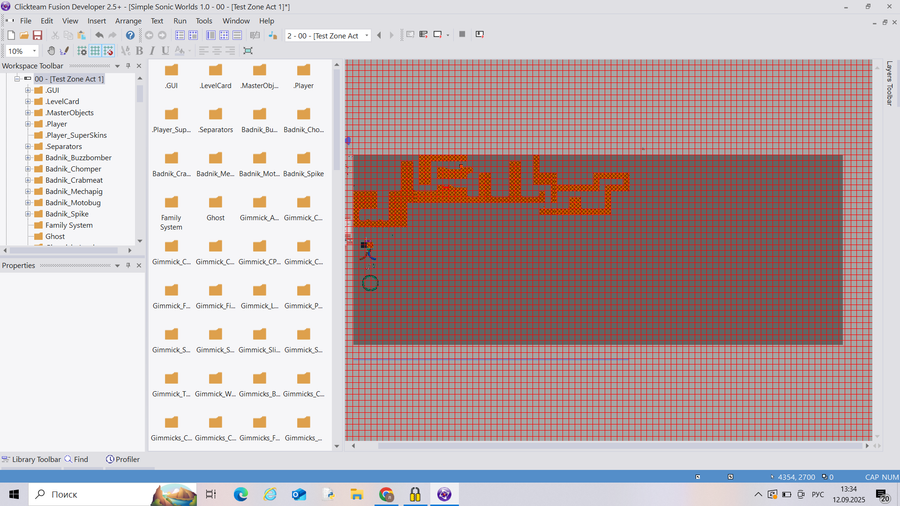Select the Badnik_Spike folder in the library
The width and height of the screenshot is (900, 506).
[x=303, y=165]
